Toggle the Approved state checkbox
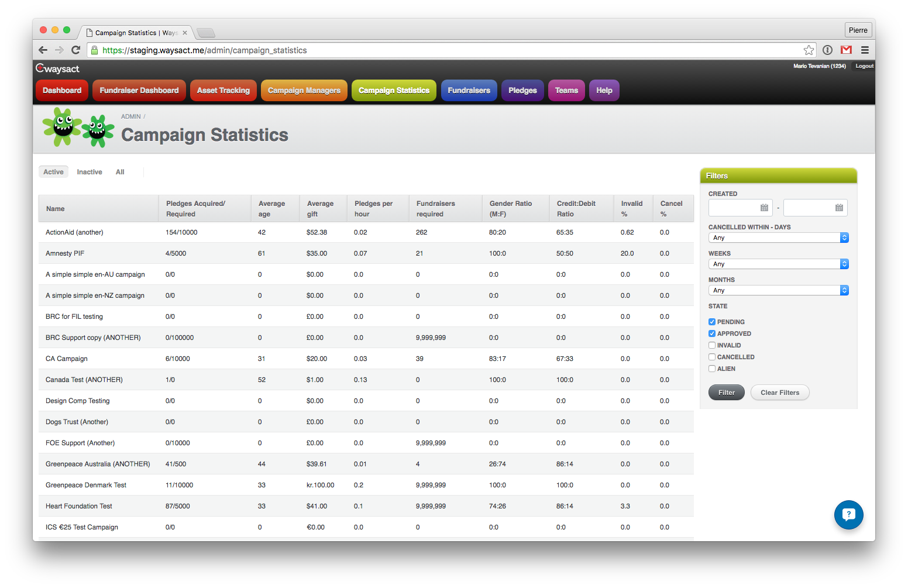This screenshot has width=908, height=588. tap(712, 333)
